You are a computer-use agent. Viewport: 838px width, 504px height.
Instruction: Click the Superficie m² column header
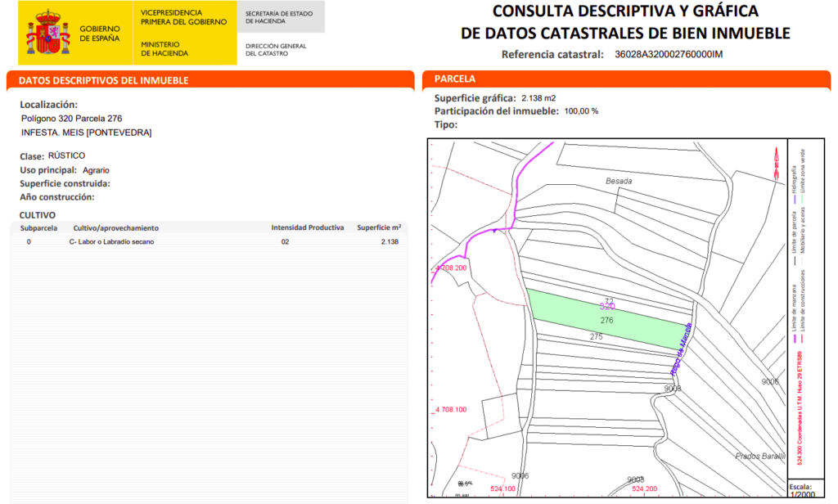(x=379, y=227)
